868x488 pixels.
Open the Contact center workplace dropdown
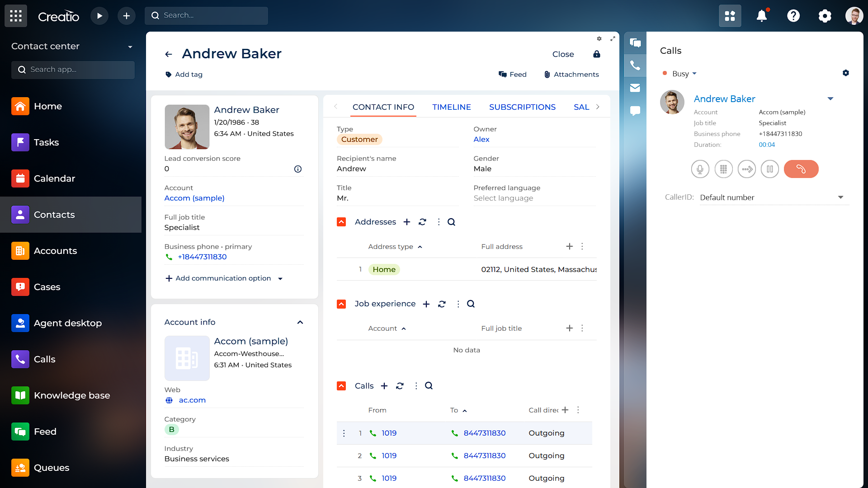tap(130, 47)
